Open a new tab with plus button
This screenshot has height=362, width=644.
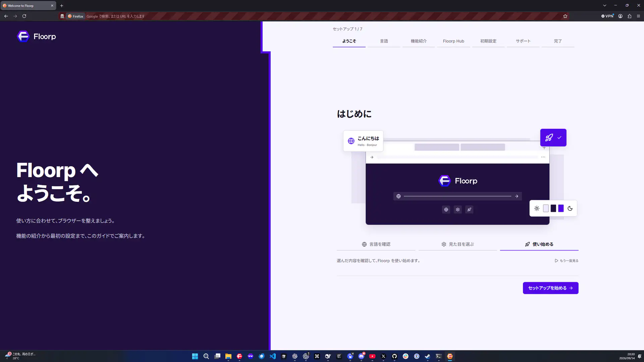[x=62, y=6]
